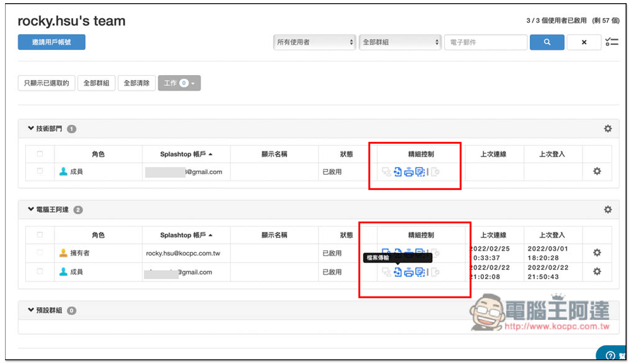
Task: Click the 上次登入 header in the 技術部門 table
Action: pos(551,154)
